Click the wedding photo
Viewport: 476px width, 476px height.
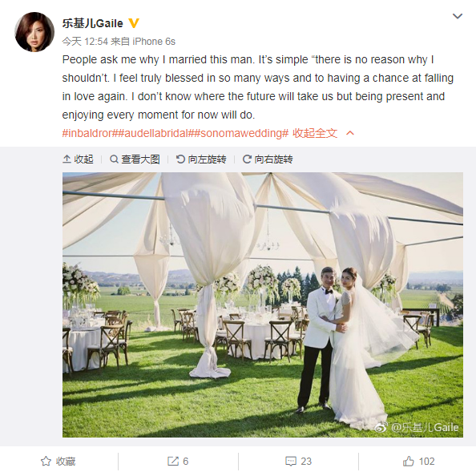[x=263, y=305]
